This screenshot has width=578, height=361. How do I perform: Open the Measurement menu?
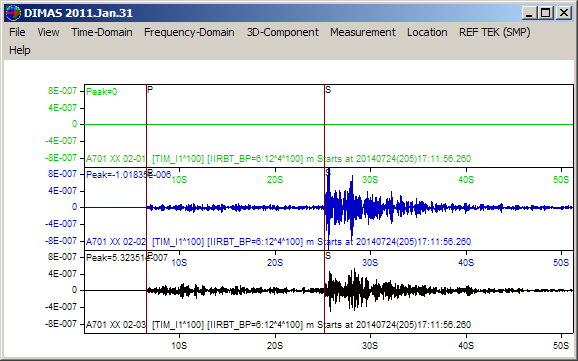tap(363, 32)
